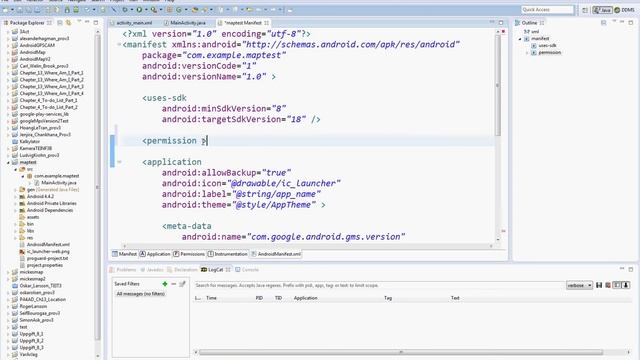Image resolution: width=640 pixels, height=360 pixels.
Task: Collapse the maptest project node
Action: 8,162
